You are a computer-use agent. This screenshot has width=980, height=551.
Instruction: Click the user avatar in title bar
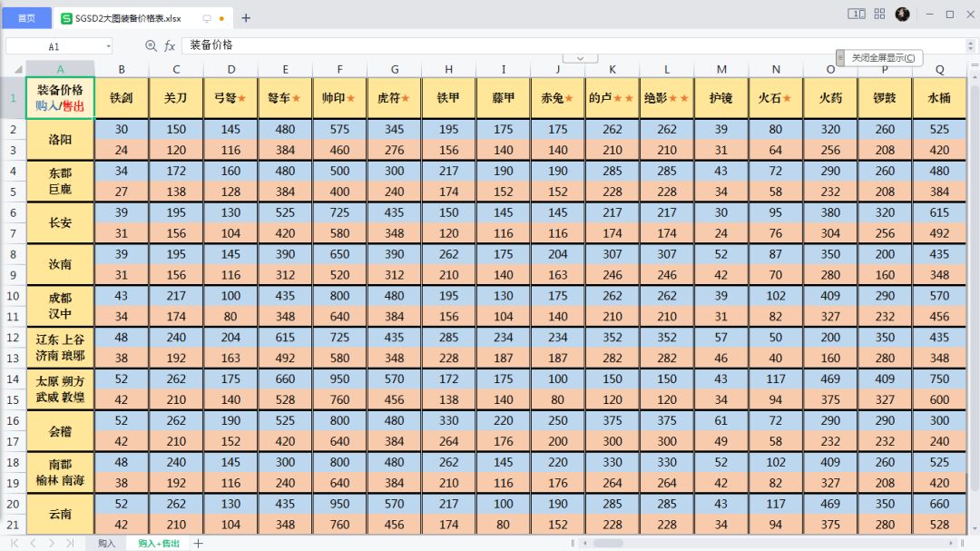point(902,14)
